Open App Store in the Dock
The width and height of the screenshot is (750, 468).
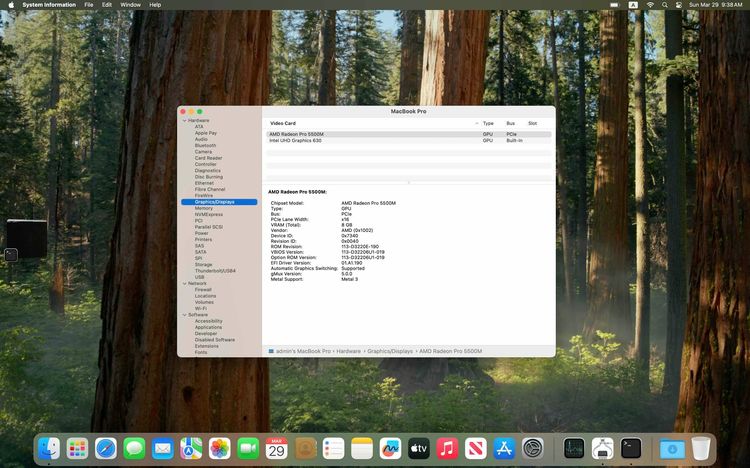(x=504, y=449)
